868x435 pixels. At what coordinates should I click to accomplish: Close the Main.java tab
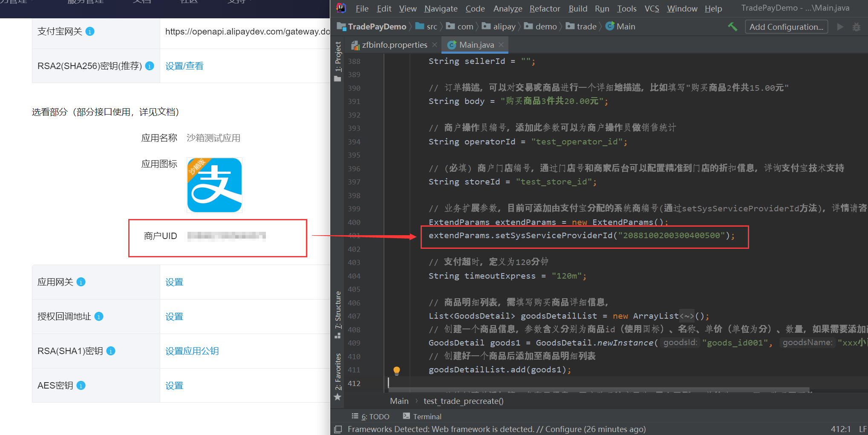501,45
